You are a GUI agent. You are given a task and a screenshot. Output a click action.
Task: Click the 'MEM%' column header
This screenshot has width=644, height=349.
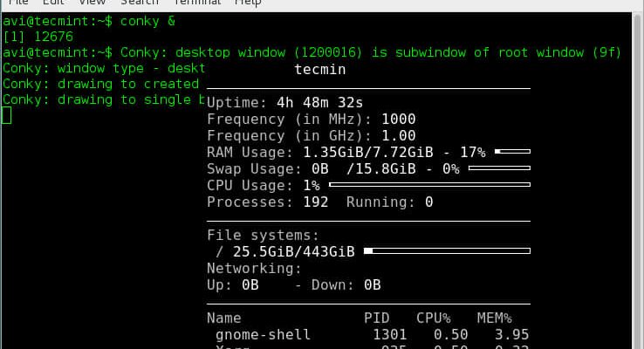pos(495,318)
